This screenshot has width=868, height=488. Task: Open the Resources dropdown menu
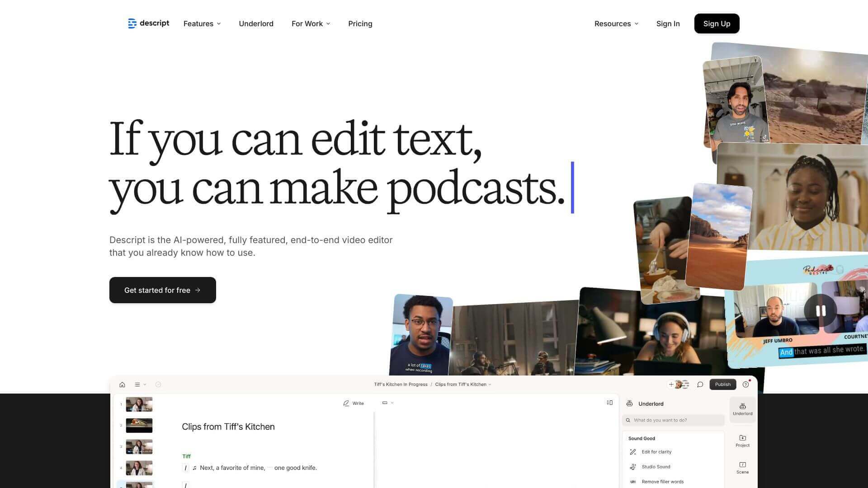coord(616,23)
